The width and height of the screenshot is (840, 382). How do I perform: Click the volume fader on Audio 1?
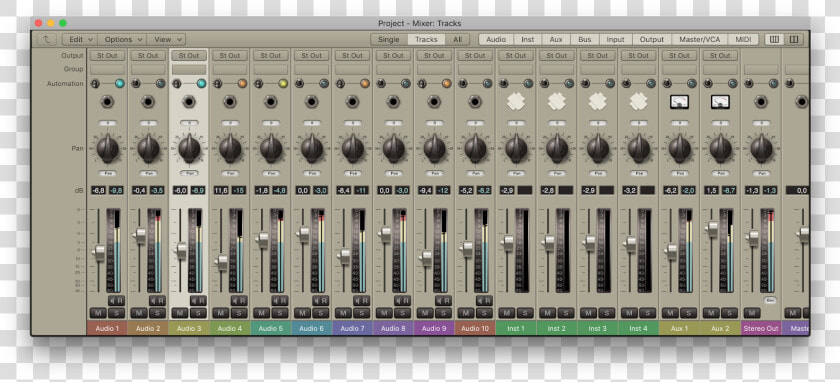tap(99, 252)
